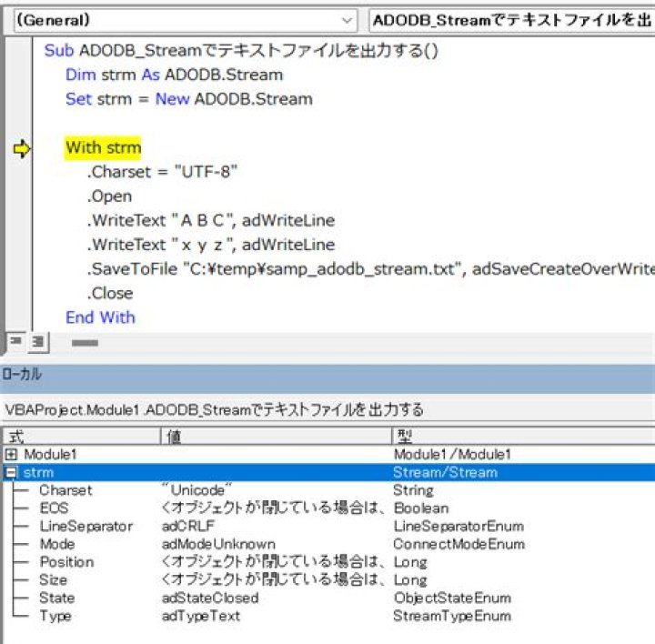Collapse the strm variable node

tap(11, 472)
